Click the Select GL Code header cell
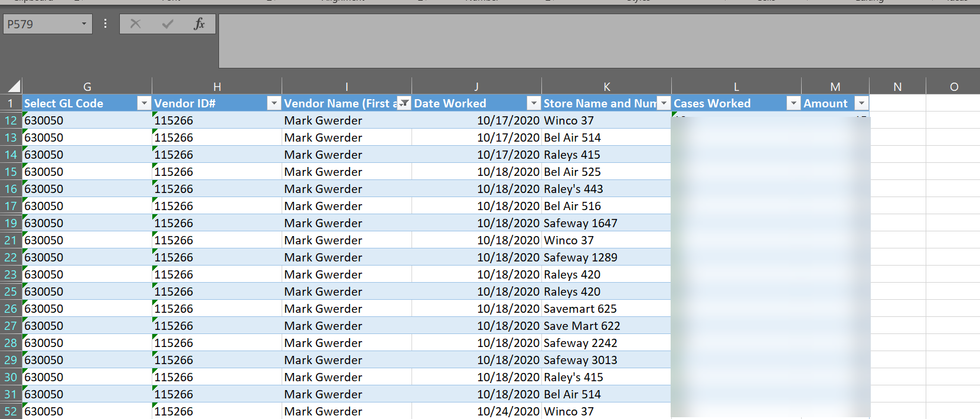 [x=87, y=103]
